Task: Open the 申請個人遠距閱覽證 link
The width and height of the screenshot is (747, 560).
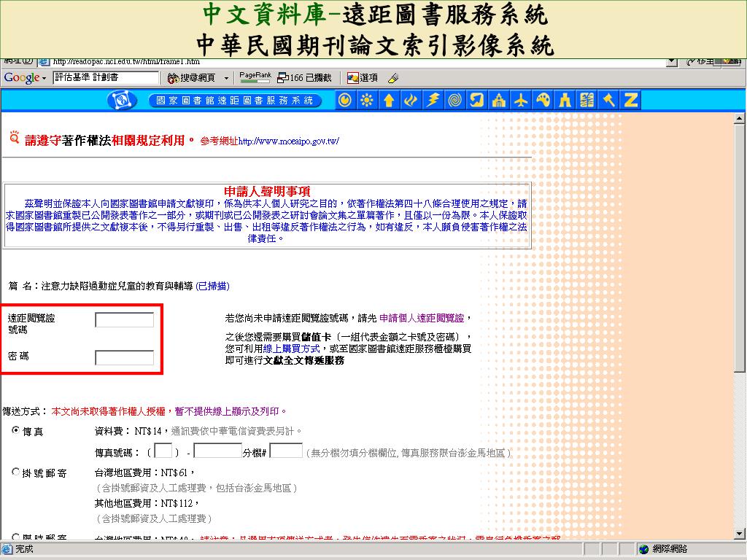Action: pos(422,318)
